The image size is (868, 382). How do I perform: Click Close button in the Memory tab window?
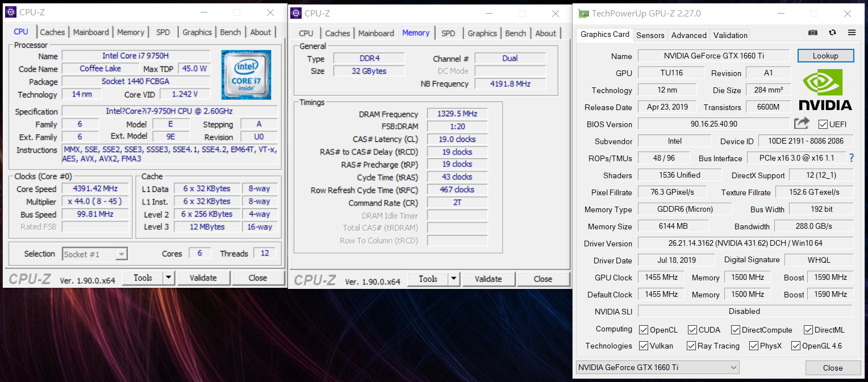[542, 279]
